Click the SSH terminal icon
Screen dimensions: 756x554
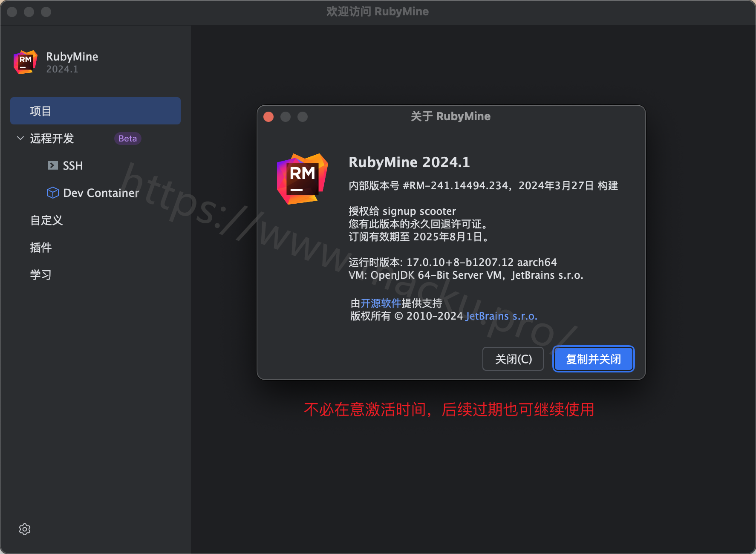[53, 165]
